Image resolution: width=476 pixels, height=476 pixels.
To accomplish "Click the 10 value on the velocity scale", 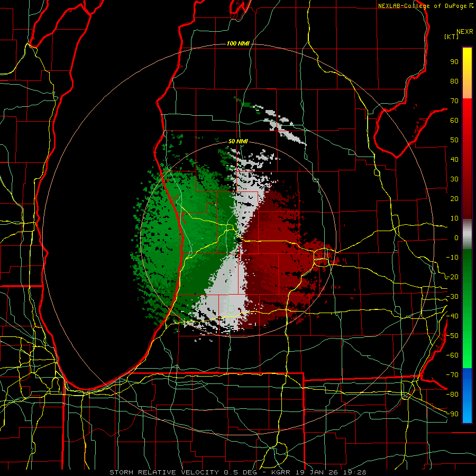I will coord(454,218).
